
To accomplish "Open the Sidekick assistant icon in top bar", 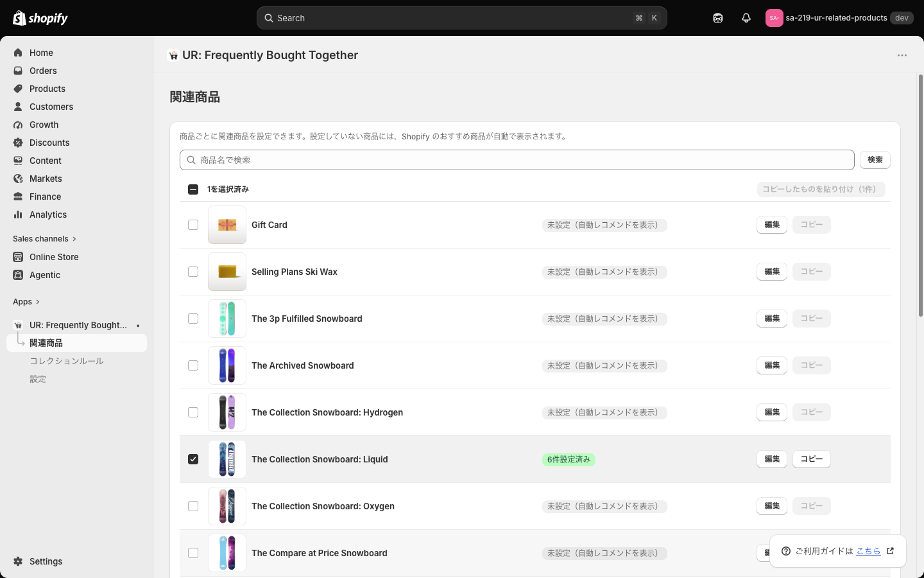I will (x=718, y=18).
